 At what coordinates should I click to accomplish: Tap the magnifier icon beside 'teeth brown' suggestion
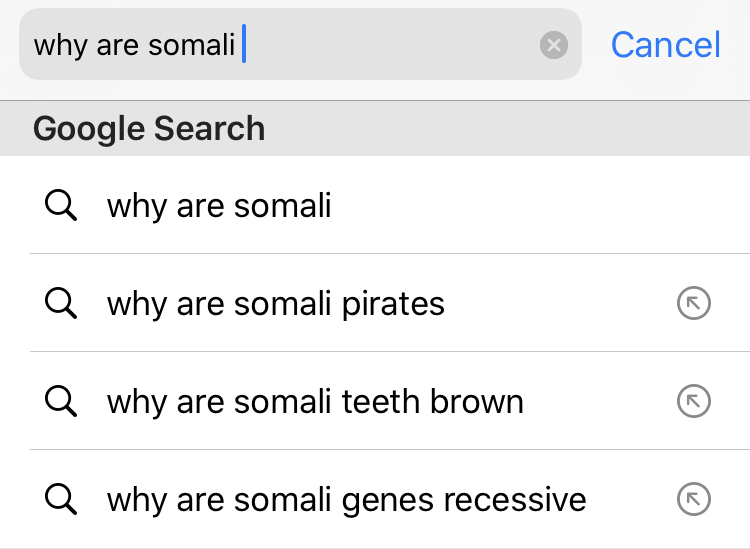tap(61, 402)
